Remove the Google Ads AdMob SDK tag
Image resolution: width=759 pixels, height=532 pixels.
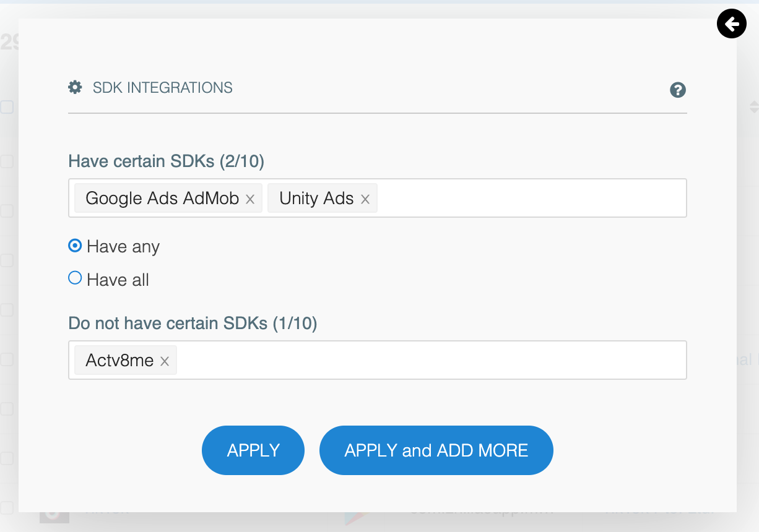point(250,199)
